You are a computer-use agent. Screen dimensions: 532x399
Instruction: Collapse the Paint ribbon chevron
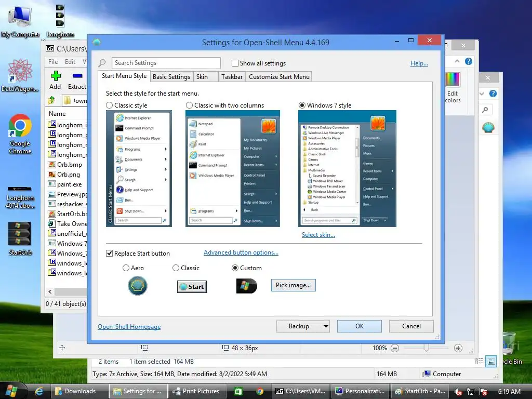pyautogui.click(x=457, y=61)
